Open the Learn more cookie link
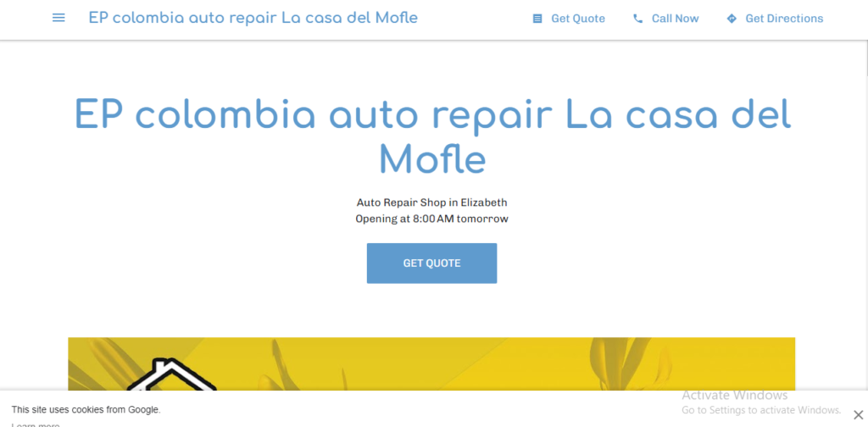The width and height of the screenshot is (868, 427). pyautogui.click(x=36, y=424)
